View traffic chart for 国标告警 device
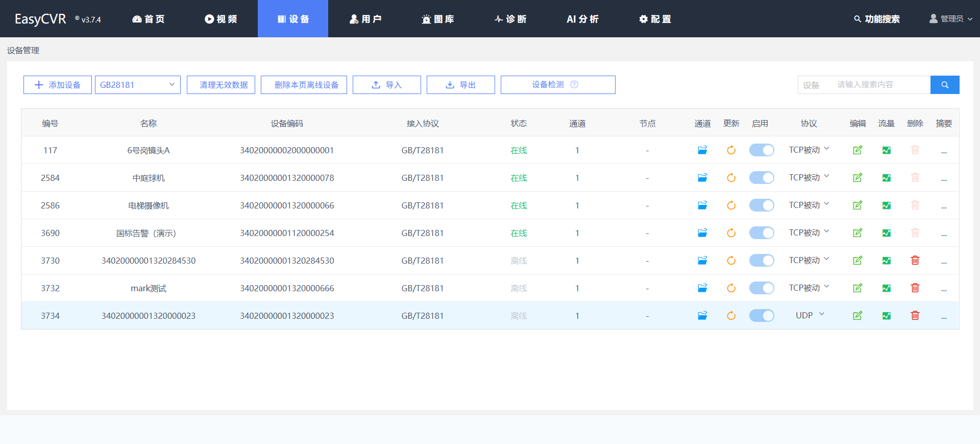 (x=887, y=233)
